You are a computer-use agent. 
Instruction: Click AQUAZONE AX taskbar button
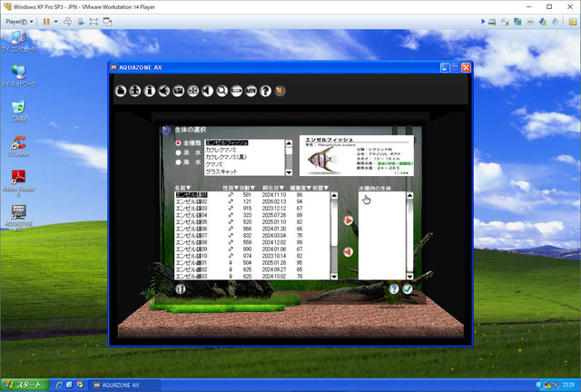point(125,385)
